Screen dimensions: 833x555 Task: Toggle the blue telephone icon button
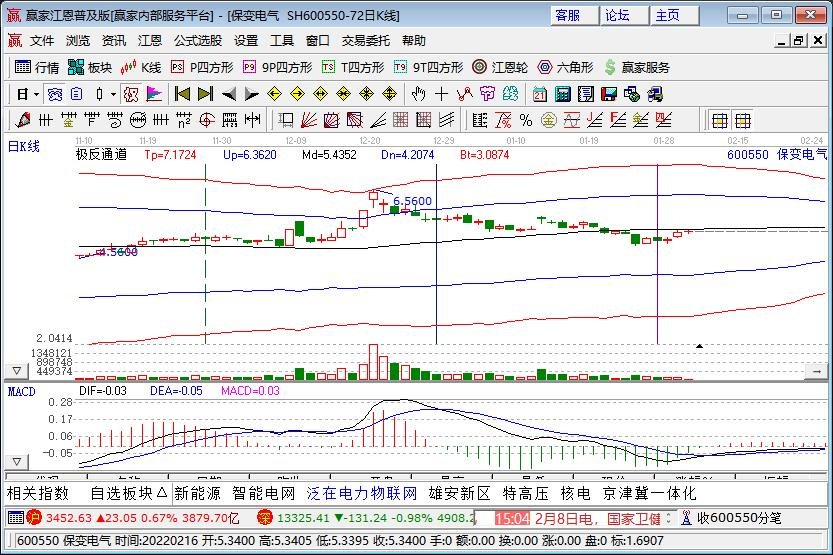pos(55,94)
